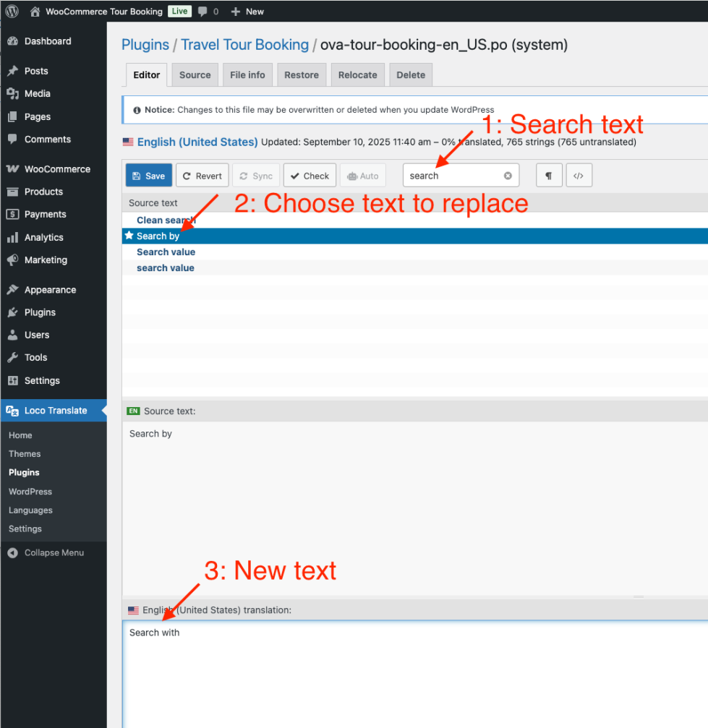Click the Settings sliders icon in sidebar
Screen dimensions: 708x728
pos(12,381)
